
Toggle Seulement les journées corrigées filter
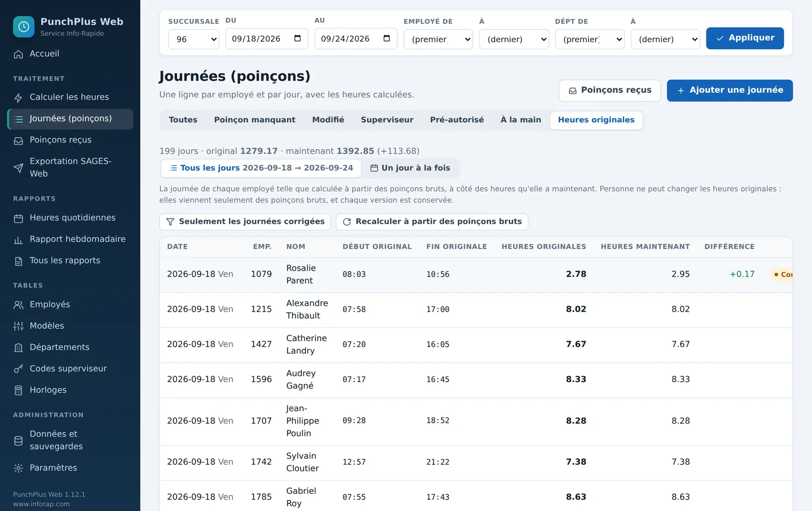245,222
